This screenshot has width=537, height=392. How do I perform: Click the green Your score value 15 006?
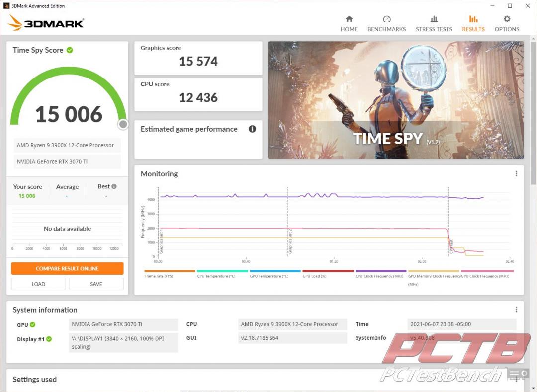[27, 196]
